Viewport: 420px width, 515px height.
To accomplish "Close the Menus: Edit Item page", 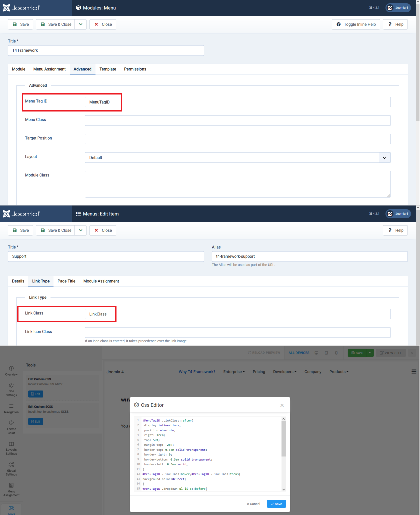I will pos(103,230).
